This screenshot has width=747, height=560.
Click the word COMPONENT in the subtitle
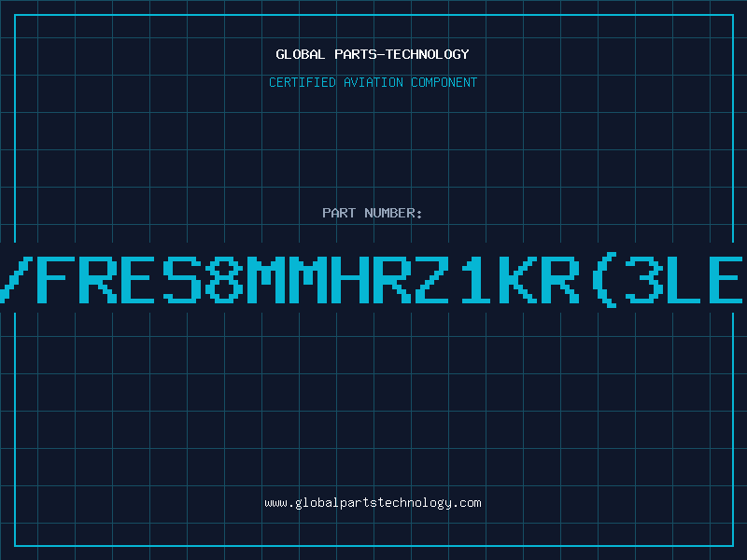[x=444, y=82]
